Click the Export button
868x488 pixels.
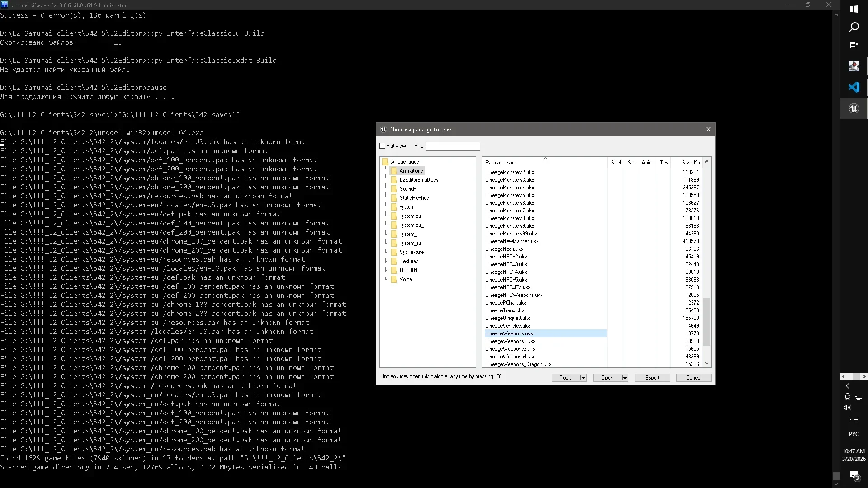pyautogui.click(x=652, y=378)
